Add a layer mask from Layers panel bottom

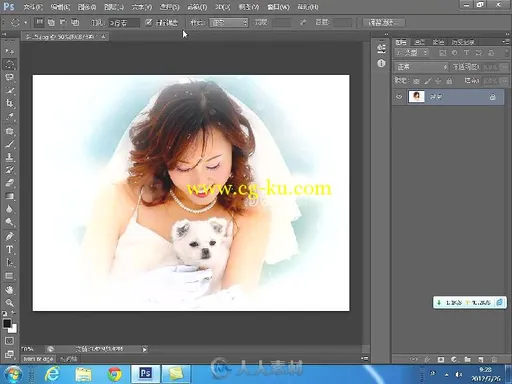click(x=441, y=359)
